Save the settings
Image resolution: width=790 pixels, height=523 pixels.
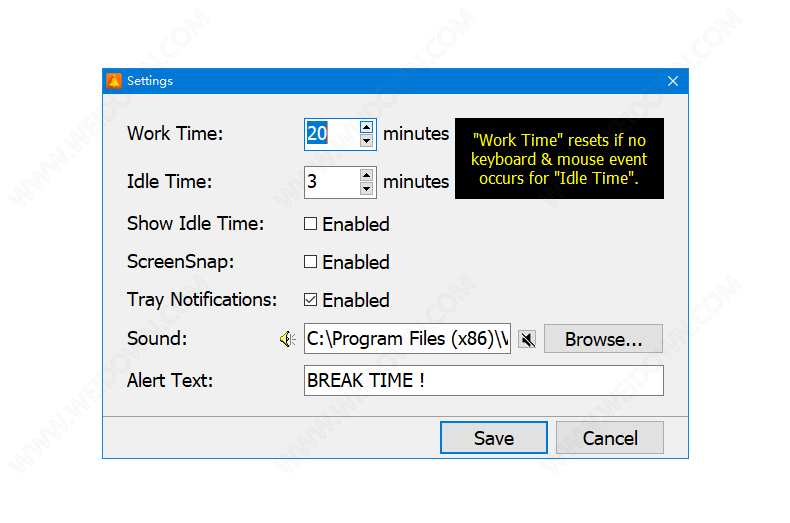pos(494,437)
